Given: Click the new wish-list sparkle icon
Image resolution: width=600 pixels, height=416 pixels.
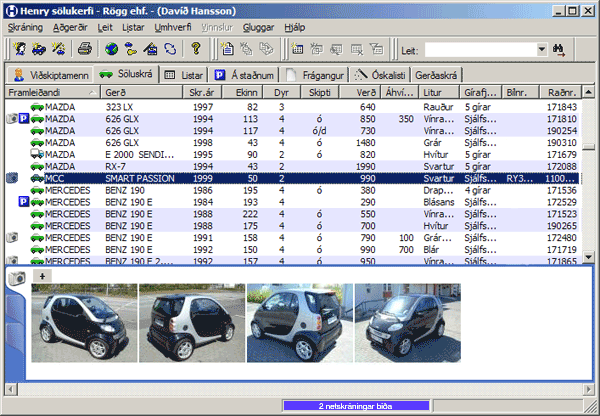Looking at the screenshot, I should pos(59,49).
